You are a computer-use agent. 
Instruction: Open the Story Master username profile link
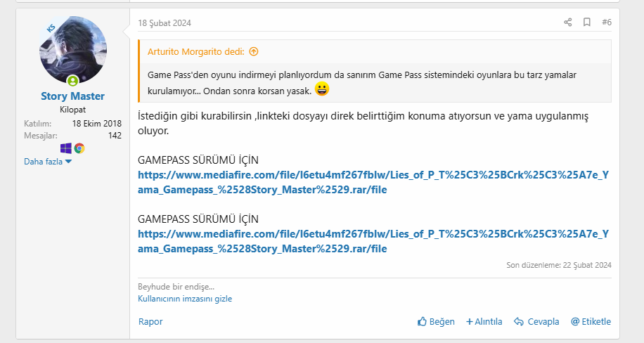(72, 96)
